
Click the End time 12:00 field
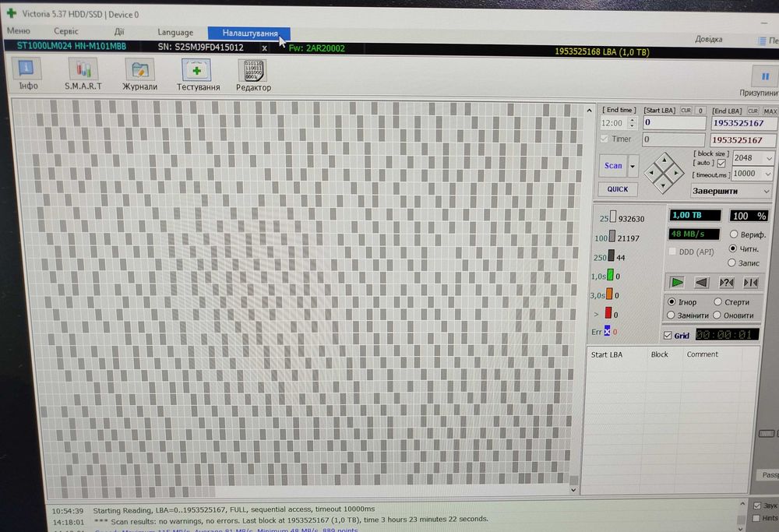(x=614, y=123)
